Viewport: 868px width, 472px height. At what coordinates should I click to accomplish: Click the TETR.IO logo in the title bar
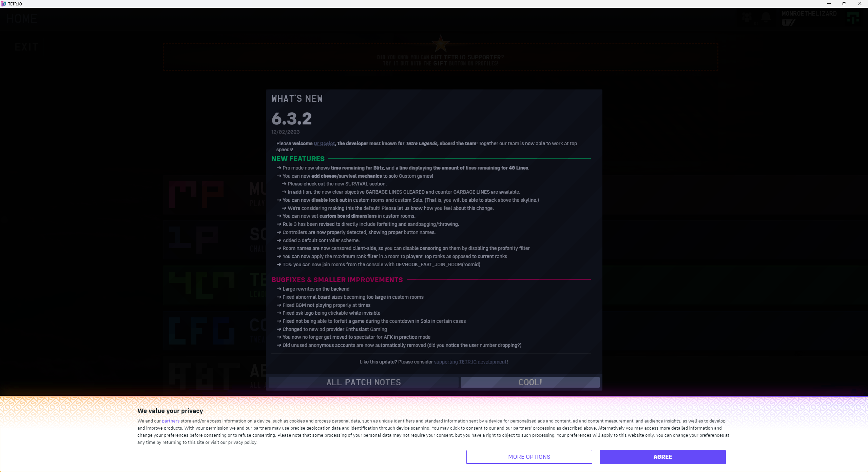pos(4,4)
